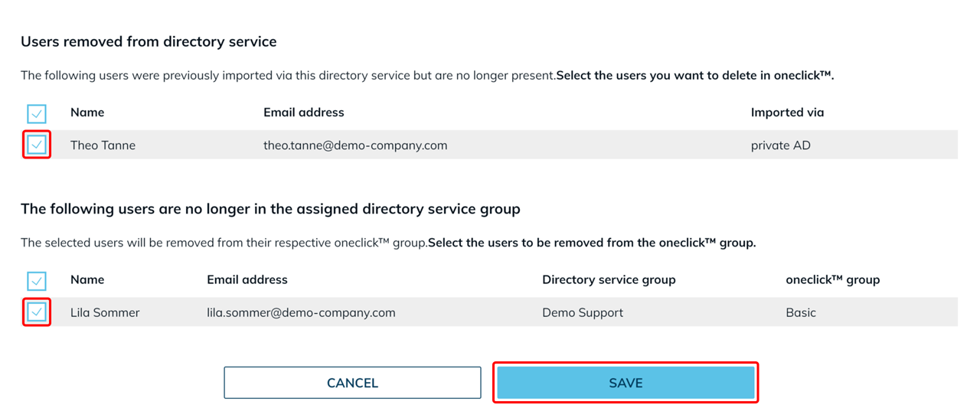Image resolution: width=980 pixels, height=418 pixels.
Task: Click email lila.sommer@demo-company.com
Action: click(301, 312)
